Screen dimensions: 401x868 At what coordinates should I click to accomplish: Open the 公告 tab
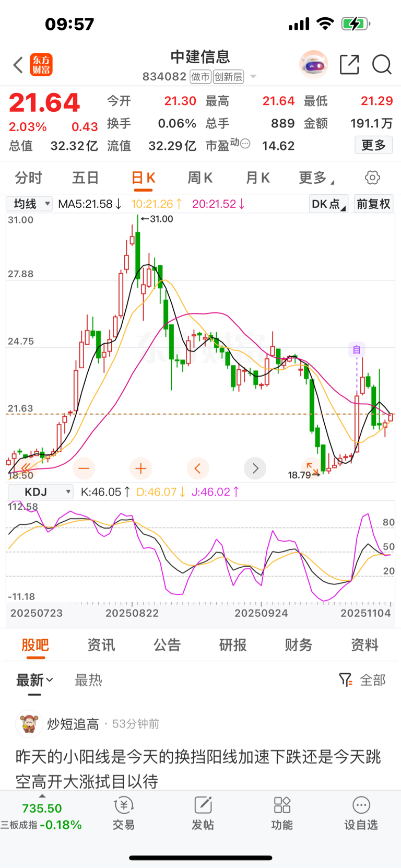[x=167, y=645]
